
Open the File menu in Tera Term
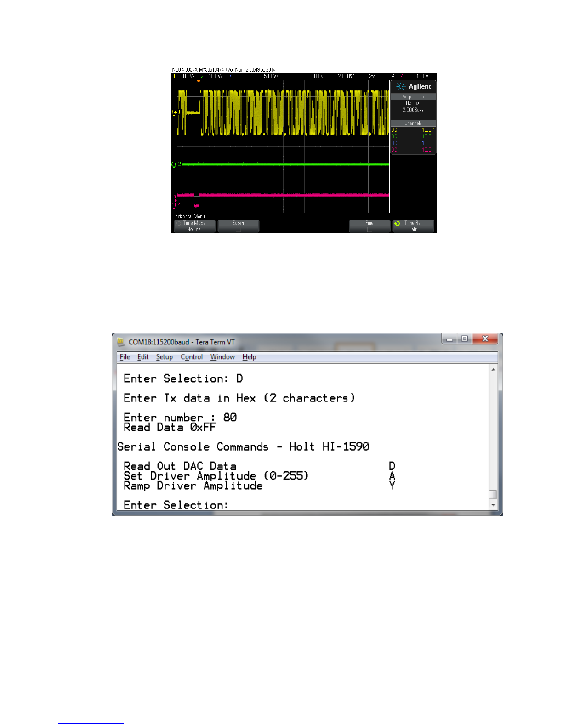coord(125,357)
